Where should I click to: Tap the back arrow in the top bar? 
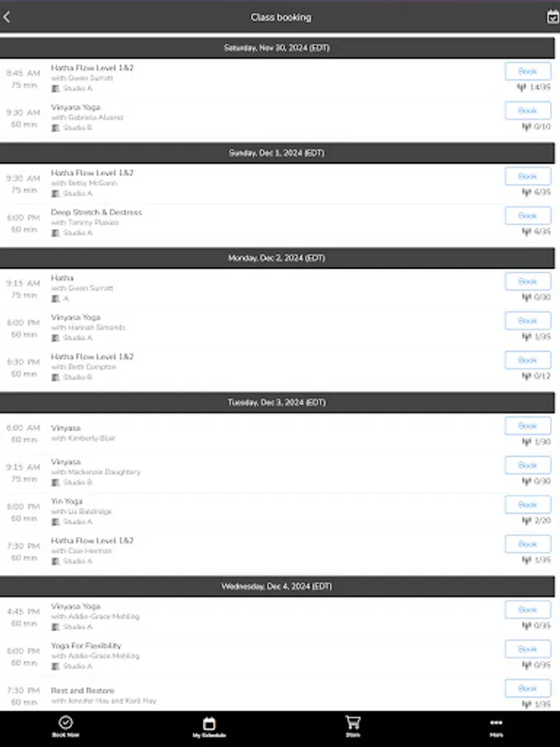pos(8,17)
